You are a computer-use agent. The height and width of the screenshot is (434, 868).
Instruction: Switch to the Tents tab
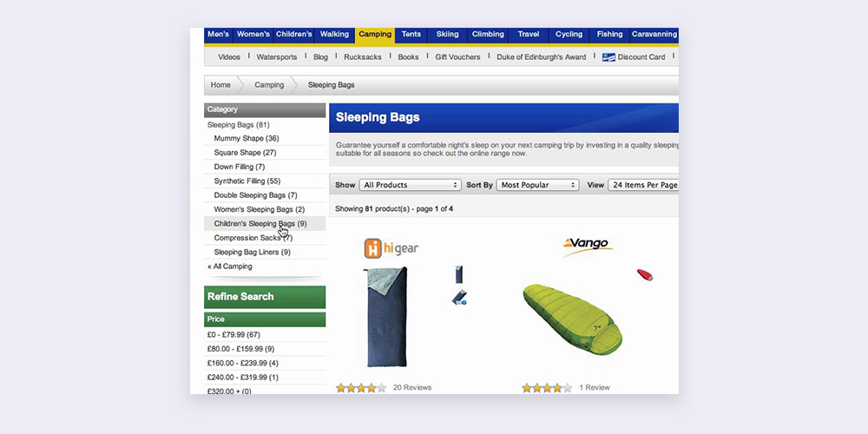tap(411, 35)
